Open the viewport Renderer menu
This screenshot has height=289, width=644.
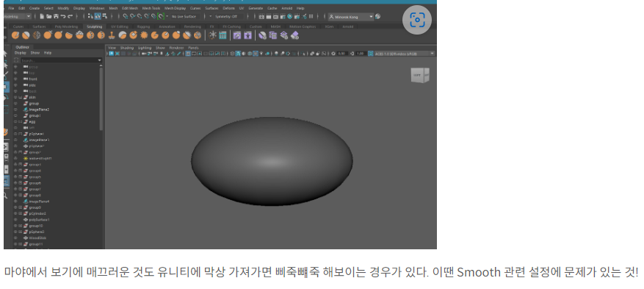click(x=177, y=48)
